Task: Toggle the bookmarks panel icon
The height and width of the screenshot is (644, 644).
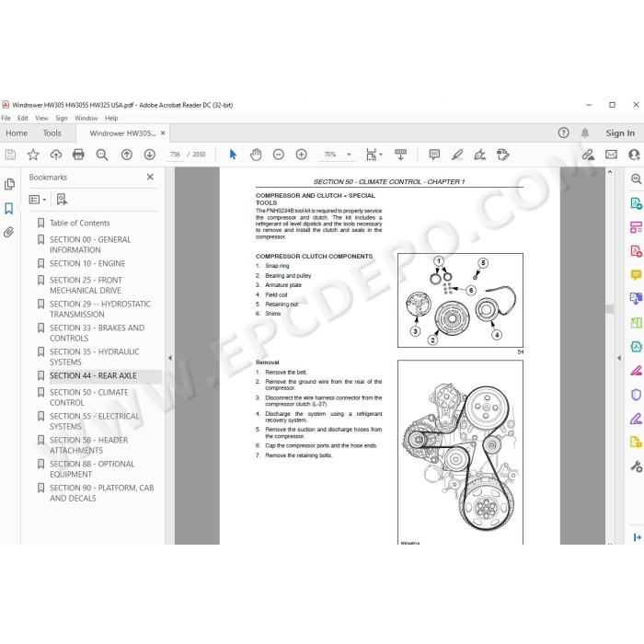Action: tap(9, 208)
